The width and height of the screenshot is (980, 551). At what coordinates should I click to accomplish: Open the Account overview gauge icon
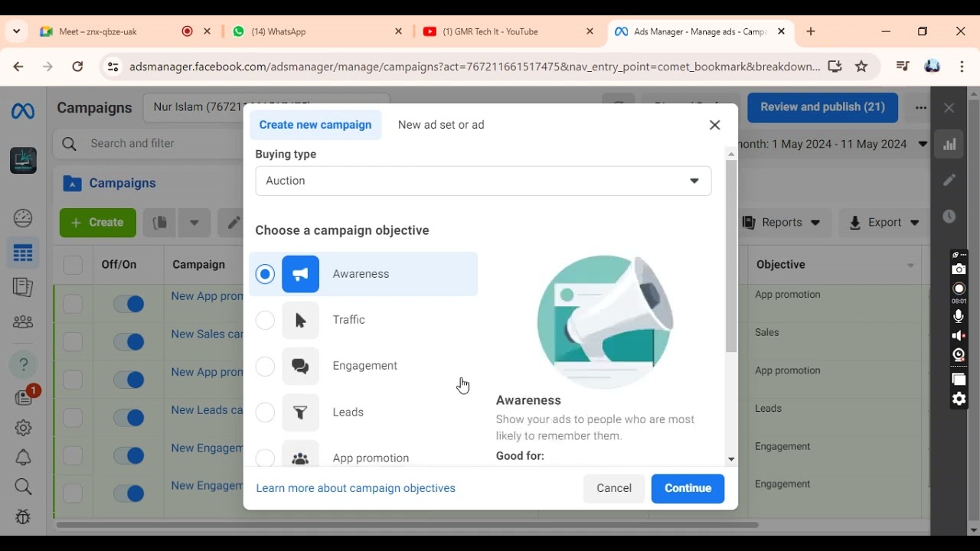point(23,218)
